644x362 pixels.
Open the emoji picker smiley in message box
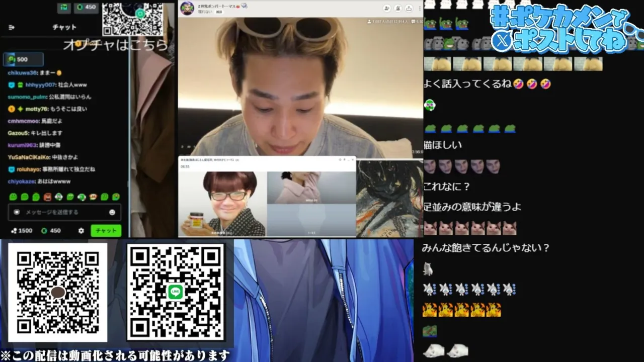[x=112, y=212]
